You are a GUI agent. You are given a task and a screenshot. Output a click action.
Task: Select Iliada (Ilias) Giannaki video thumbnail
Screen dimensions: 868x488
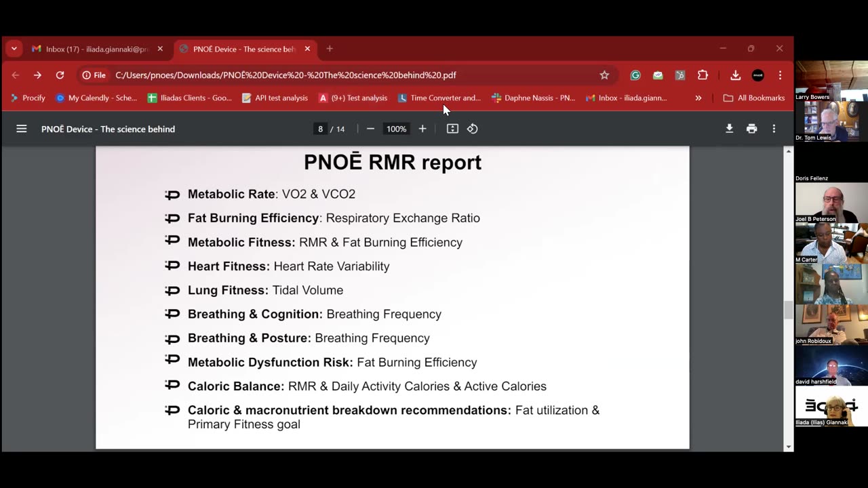point(831,405)
